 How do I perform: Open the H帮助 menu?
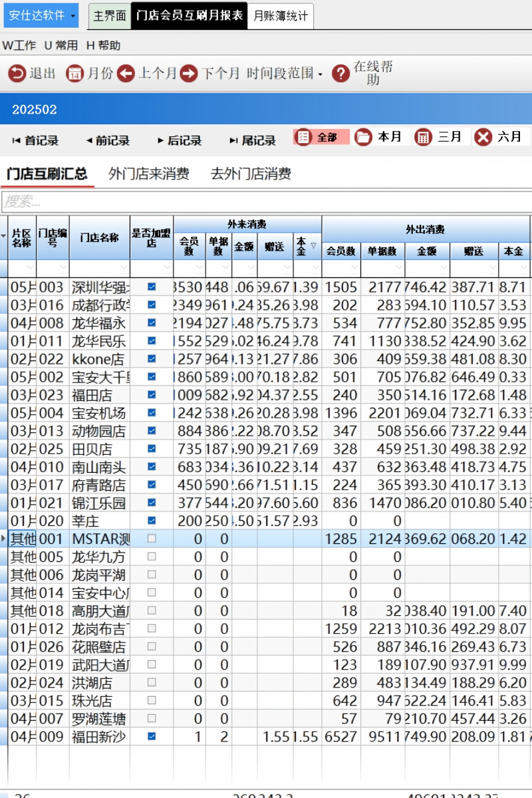pyautogui.click(x=103, y=45)
